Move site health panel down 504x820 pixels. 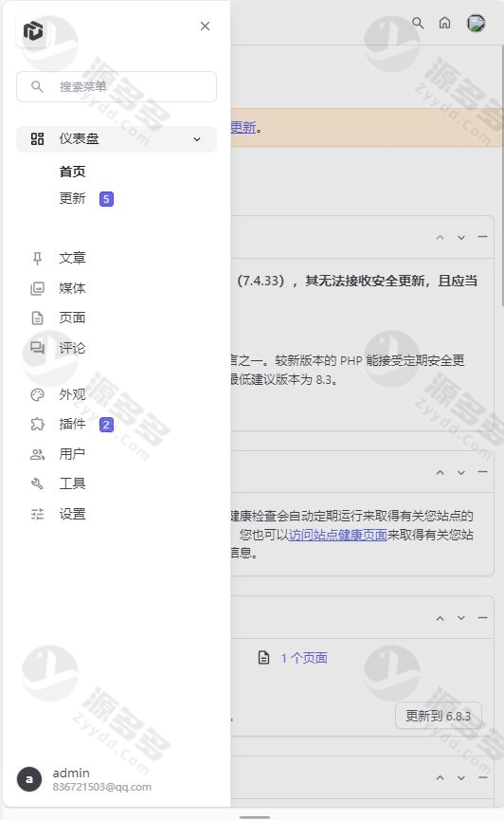pyautogui.click(x=461, y=472)
